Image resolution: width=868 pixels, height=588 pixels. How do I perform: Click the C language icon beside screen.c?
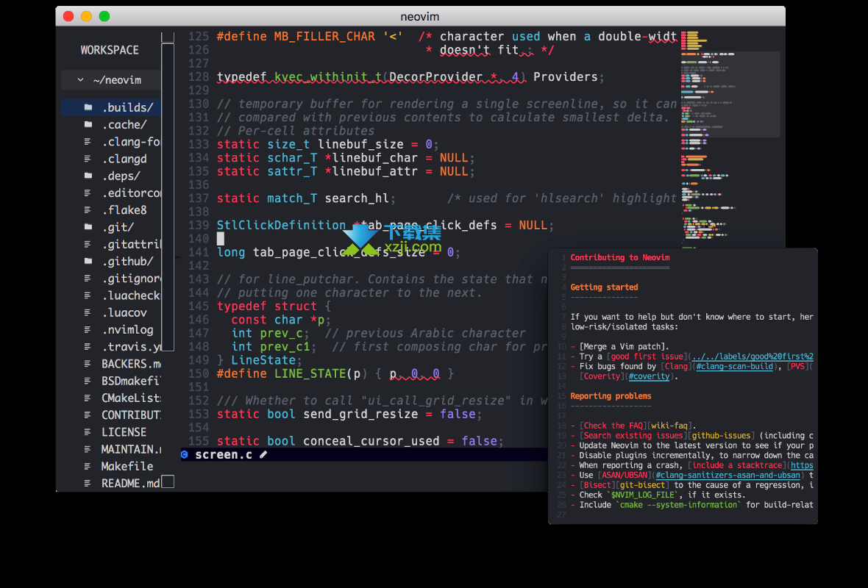(185, 455)
